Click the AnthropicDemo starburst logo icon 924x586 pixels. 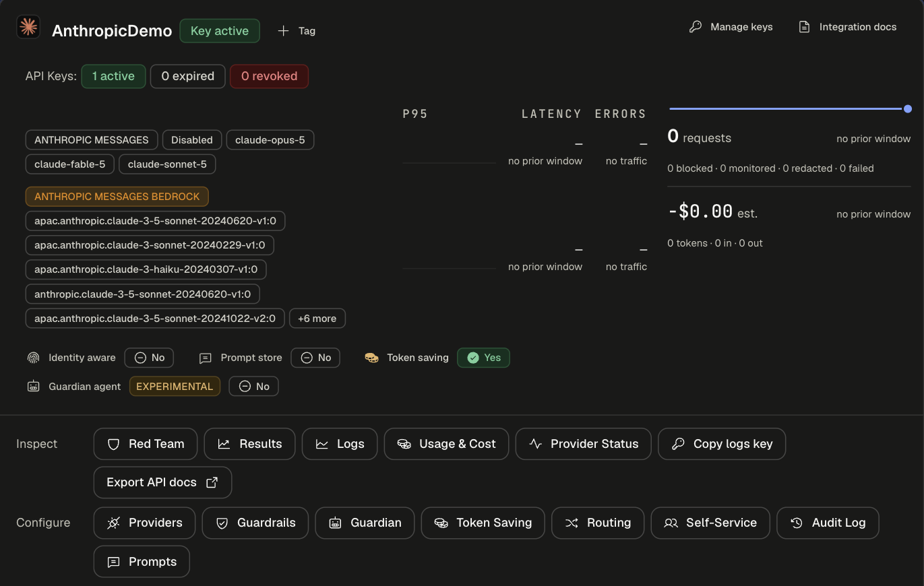point(28,27)
